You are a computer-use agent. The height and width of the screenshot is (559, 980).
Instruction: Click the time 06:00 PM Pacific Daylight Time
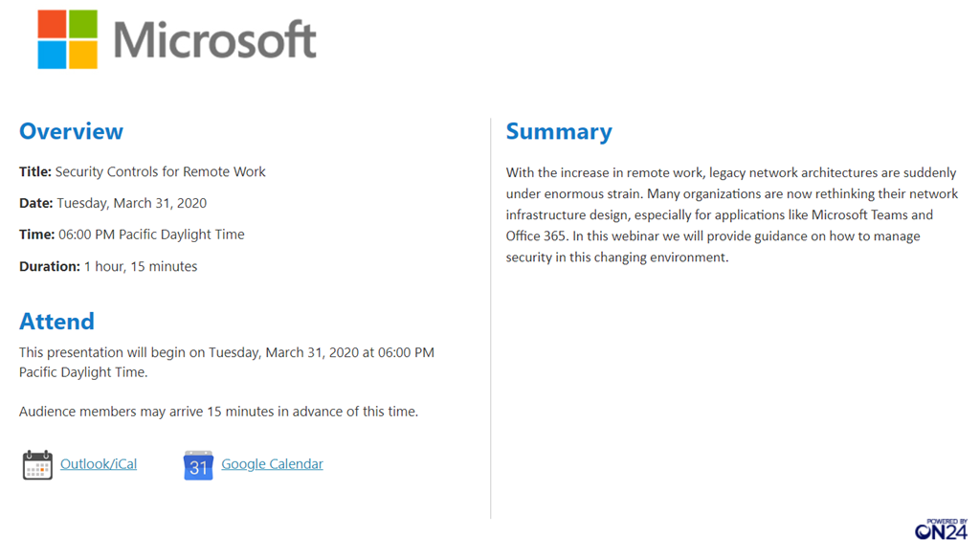[x=151, y=235]
